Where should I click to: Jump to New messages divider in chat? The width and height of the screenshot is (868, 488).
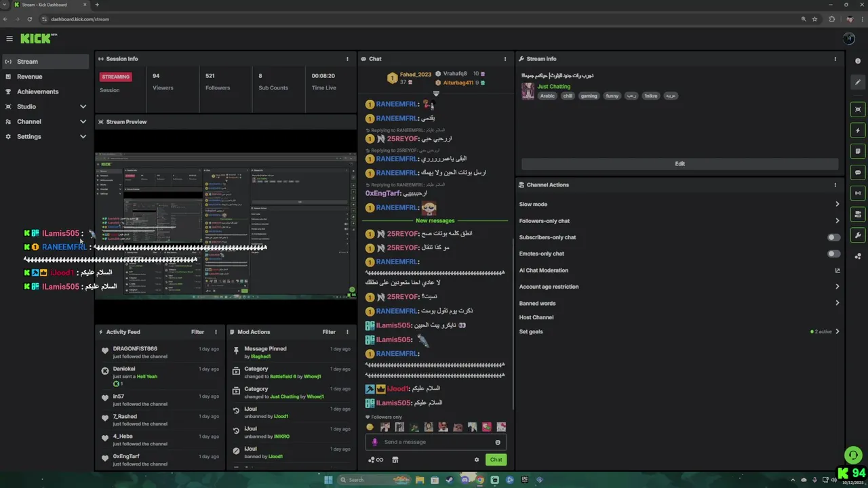tap(435, 220)
